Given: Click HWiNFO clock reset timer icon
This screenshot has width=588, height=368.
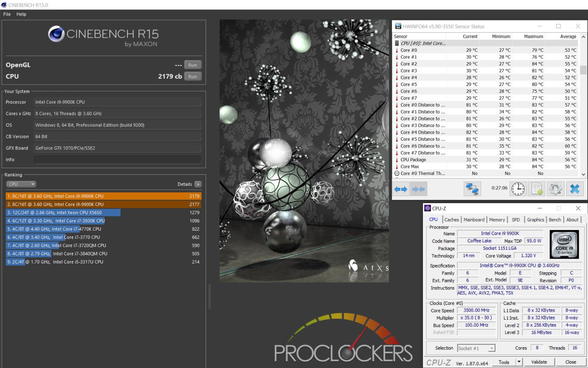Looking at the screenshot, I should (518, 189).
